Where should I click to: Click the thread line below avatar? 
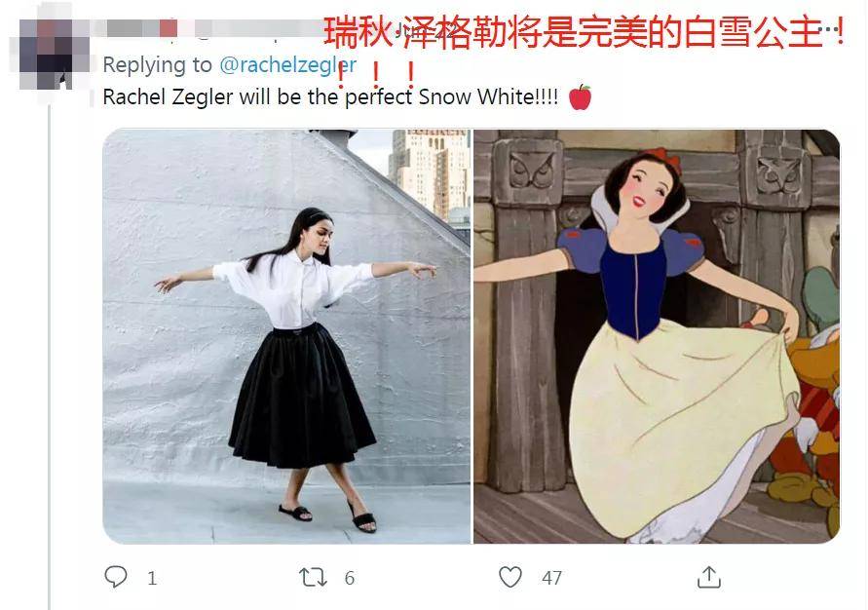[50, 355]
